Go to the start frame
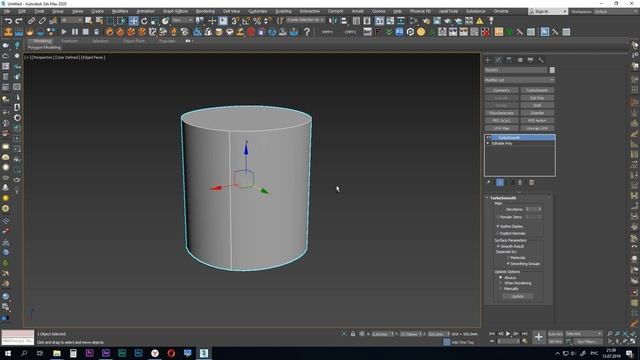The image size is (640, 360). coord(492,334)
